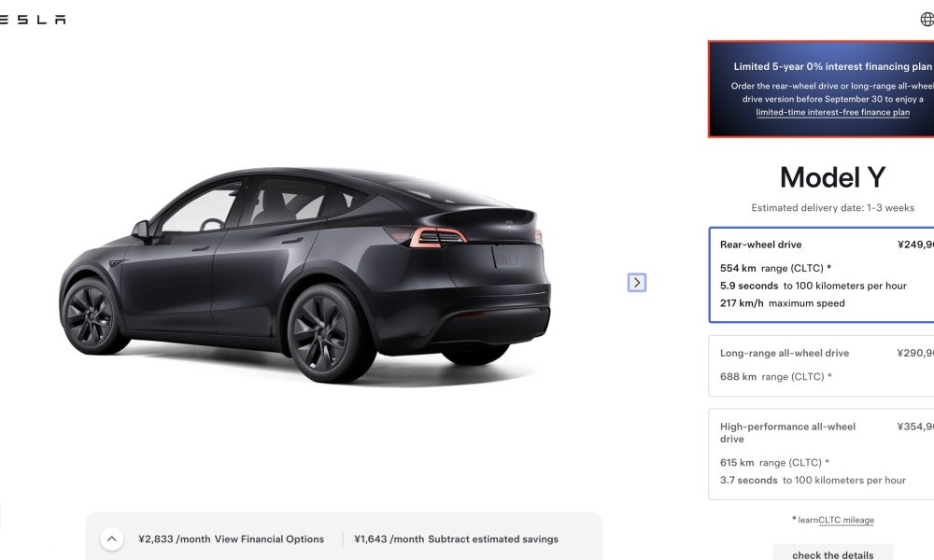The height and width of the screenshot is (560, 934).
Task: Show next car image with arrow
Action: tap(637, 282)
